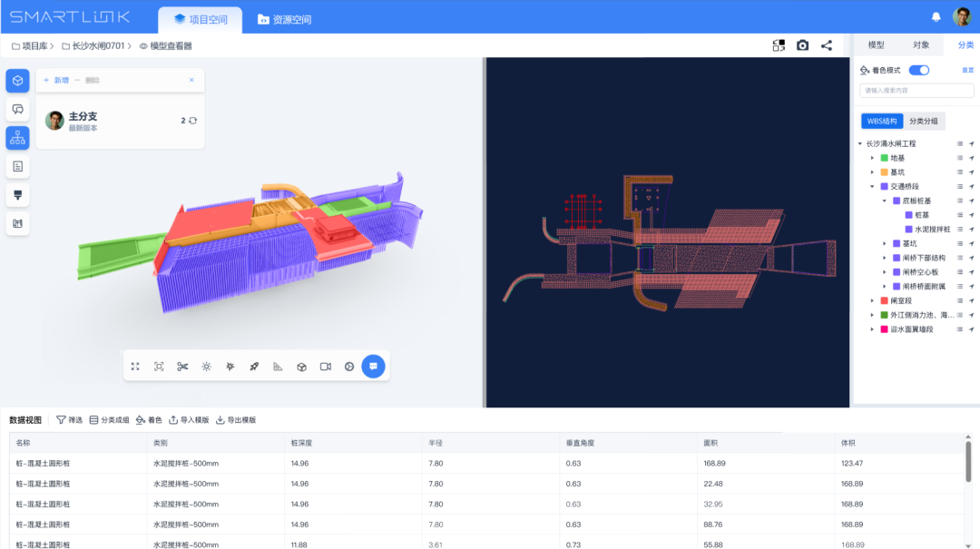Image resolution: width=980 pixels, height=549 pixels.
Task: Expand the 基坑 node under root
Action: (x=873, y=172)
